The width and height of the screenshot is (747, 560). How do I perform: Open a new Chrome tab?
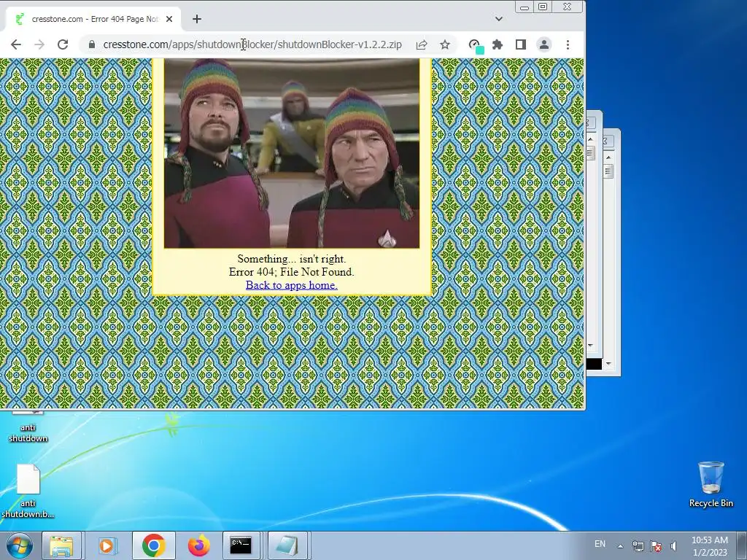pos(197,19)
